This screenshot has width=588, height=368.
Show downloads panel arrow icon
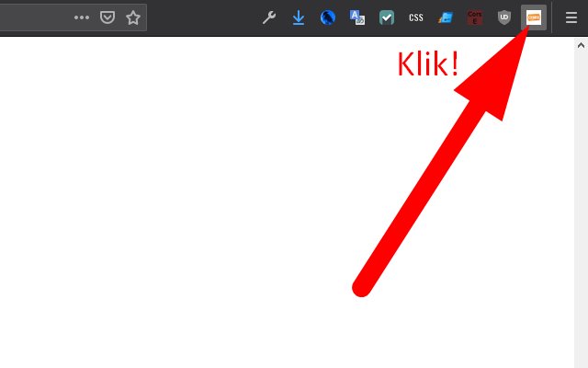point(299,17)
